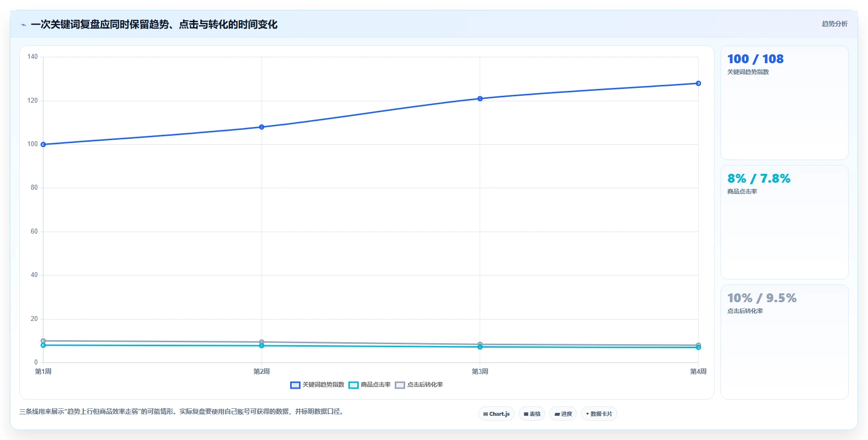Click the 第4周 x-axis label
This screenshot has height=440, width=868.
tap(698, 371)
